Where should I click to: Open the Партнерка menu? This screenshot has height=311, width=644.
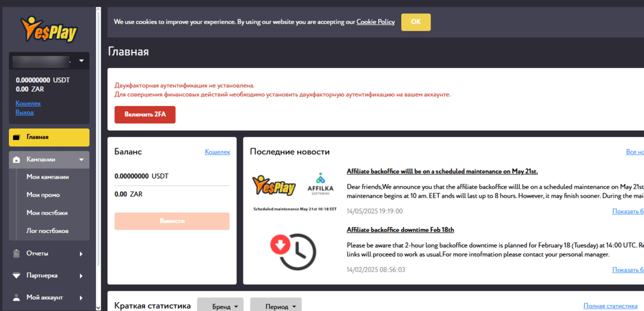coord(49,276)
